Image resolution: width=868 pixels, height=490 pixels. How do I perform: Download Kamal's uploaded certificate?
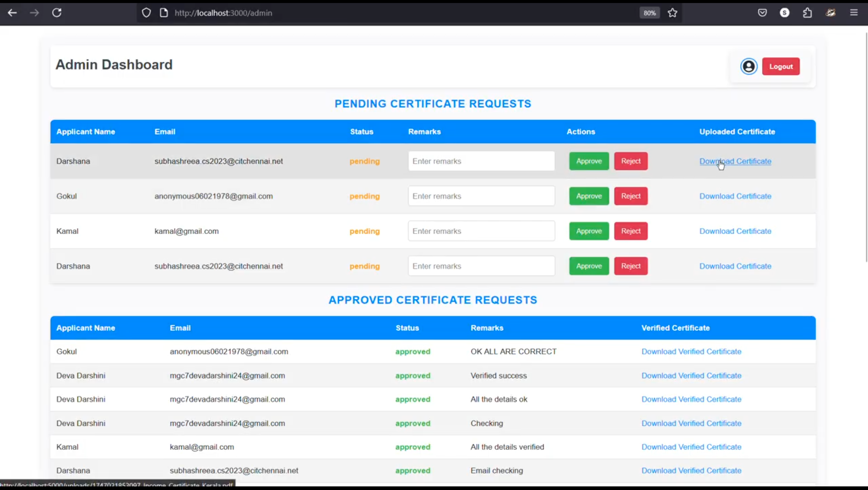tap(735, 231)
